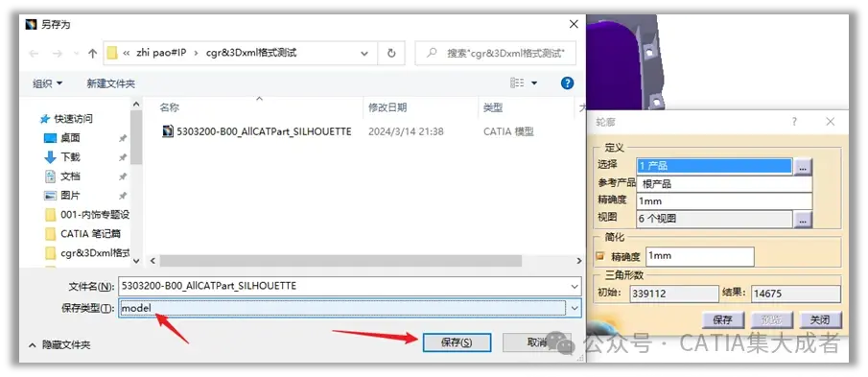Viewport: 868px width, 377px height.
Task: Click the 精确度 field under 定义
Action: pyautogui.click(x=725, y=200)
